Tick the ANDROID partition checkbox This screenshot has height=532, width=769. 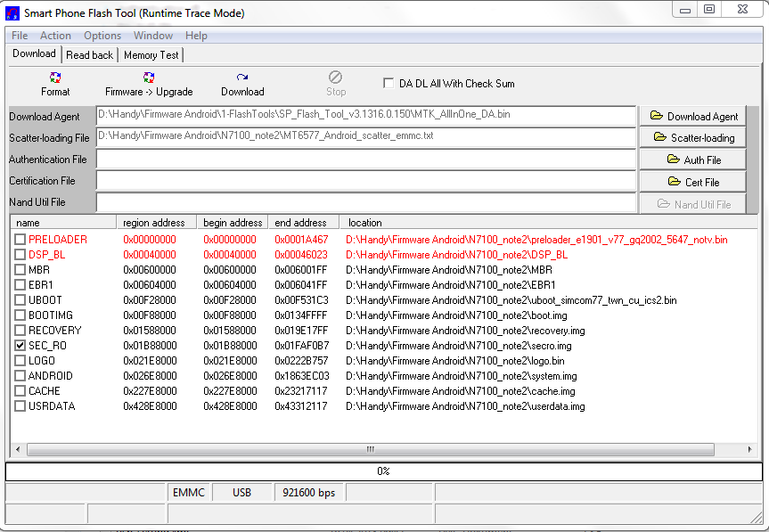point(20,376)
